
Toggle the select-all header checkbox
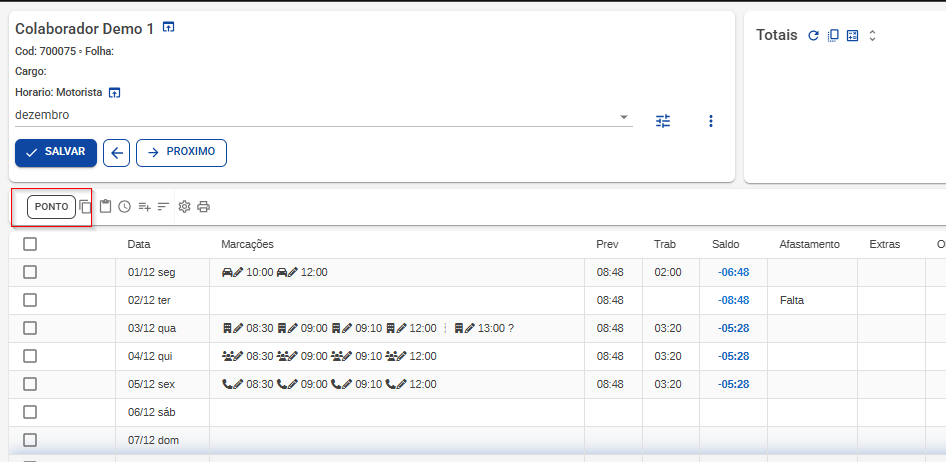30,244
